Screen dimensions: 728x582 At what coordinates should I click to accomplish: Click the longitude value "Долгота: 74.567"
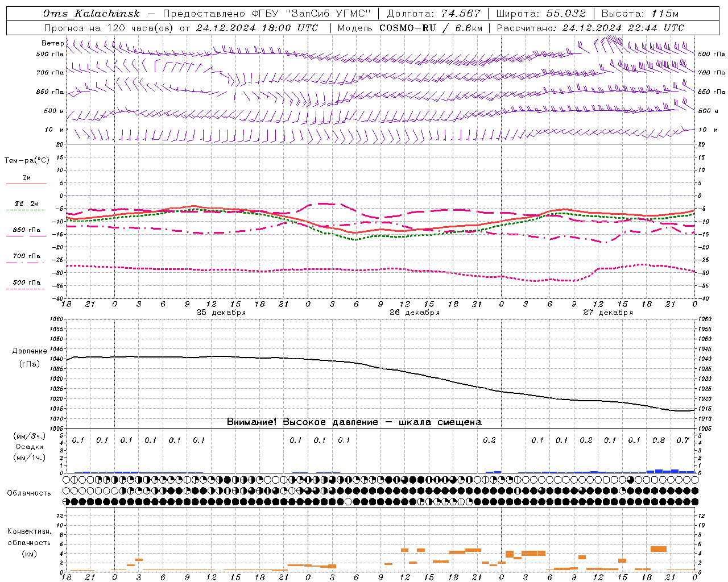coord(434,14)
